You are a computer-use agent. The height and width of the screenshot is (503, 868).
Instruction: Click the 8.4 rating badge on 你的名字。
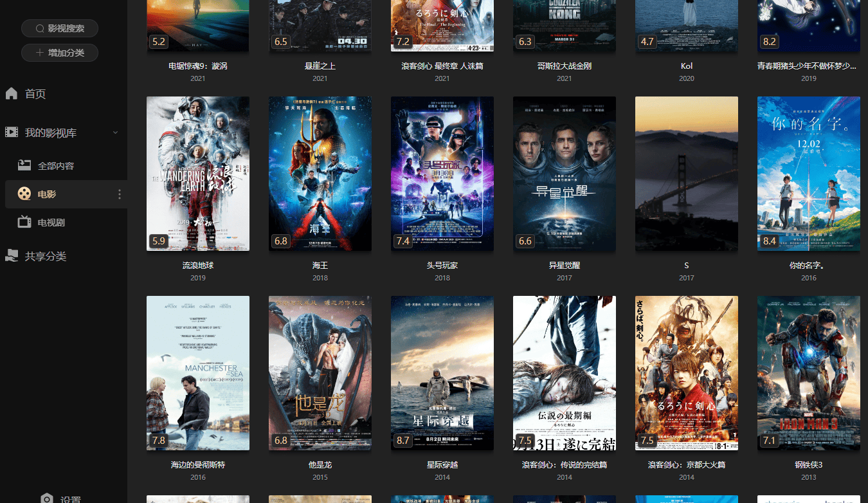(x=770, y=241)
